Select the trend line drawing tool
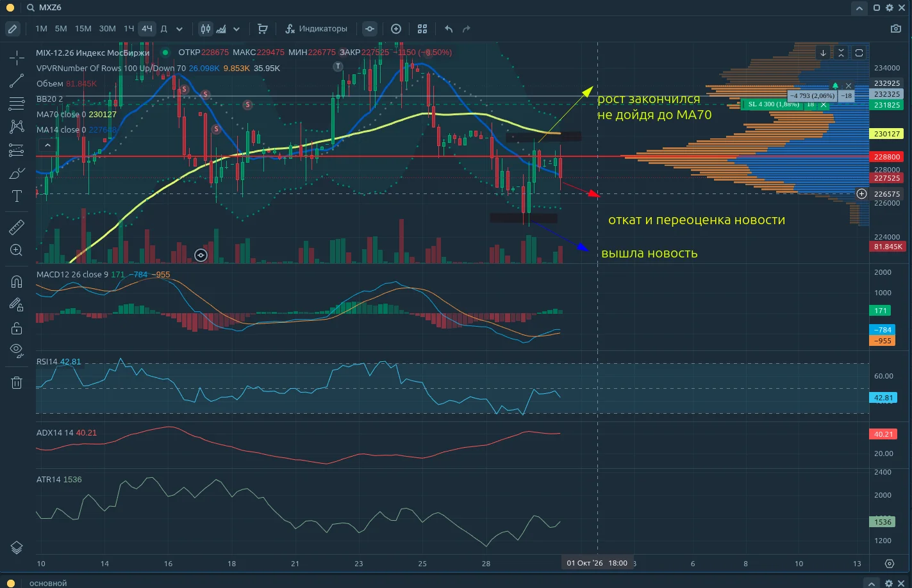Image resolution: width=912 pixels, height=588 pixels. [17, 81]
